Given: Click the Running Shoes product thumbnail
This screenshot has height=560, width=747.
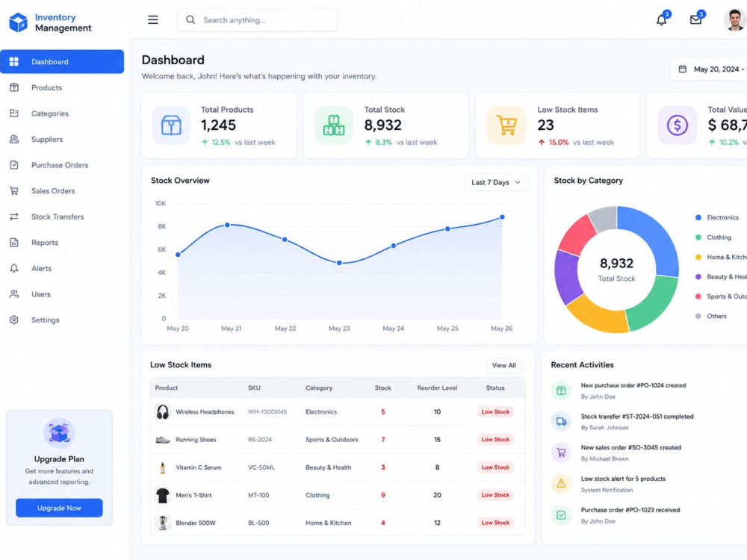Looking at the screenshot, I should coord(163,440).
